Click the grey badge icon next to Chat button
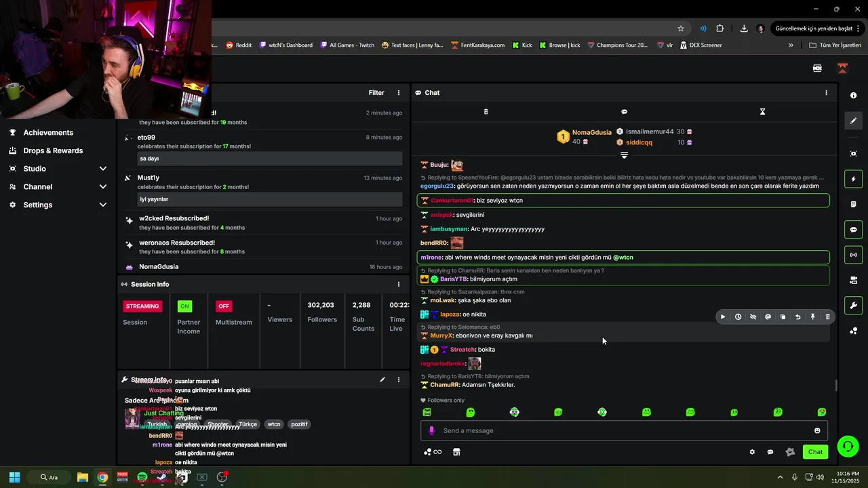The width and height of the screenshot is (868, 488). (x=789, y=452)
